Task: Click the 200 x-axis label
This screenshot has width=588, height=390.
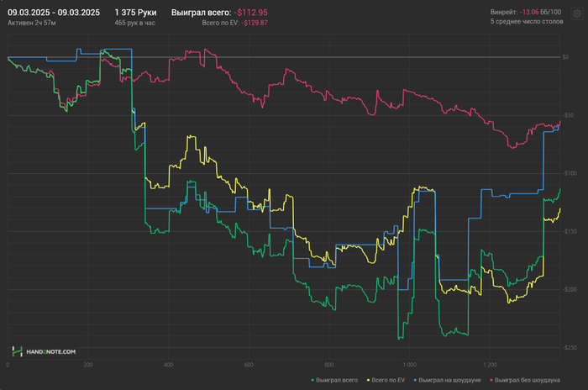Action: [88, 365]
